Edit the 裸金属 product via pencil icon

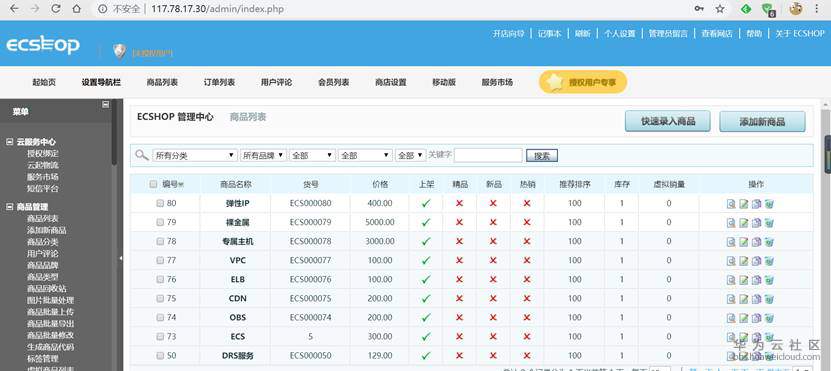[744, 223]
